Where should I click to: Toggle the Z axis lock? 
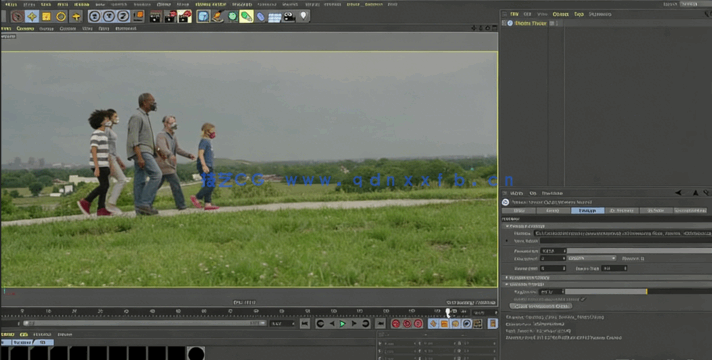point(124,16)
